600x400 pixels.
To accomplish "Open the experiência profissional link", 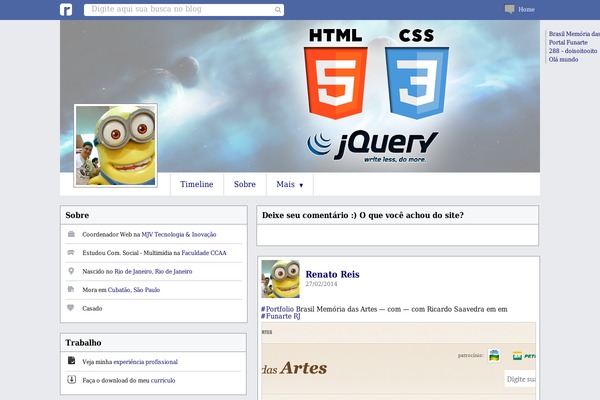I will (145, 362).
